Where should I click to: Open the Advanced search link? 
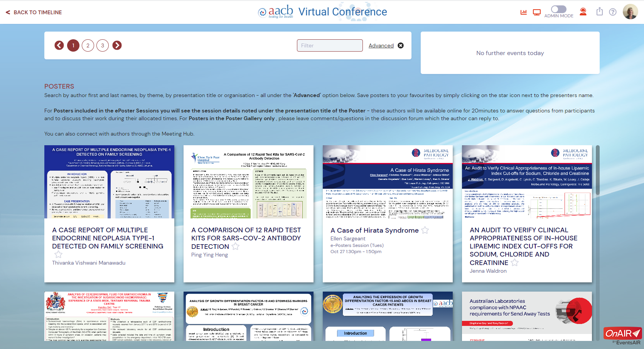click(x=381, y=45)
